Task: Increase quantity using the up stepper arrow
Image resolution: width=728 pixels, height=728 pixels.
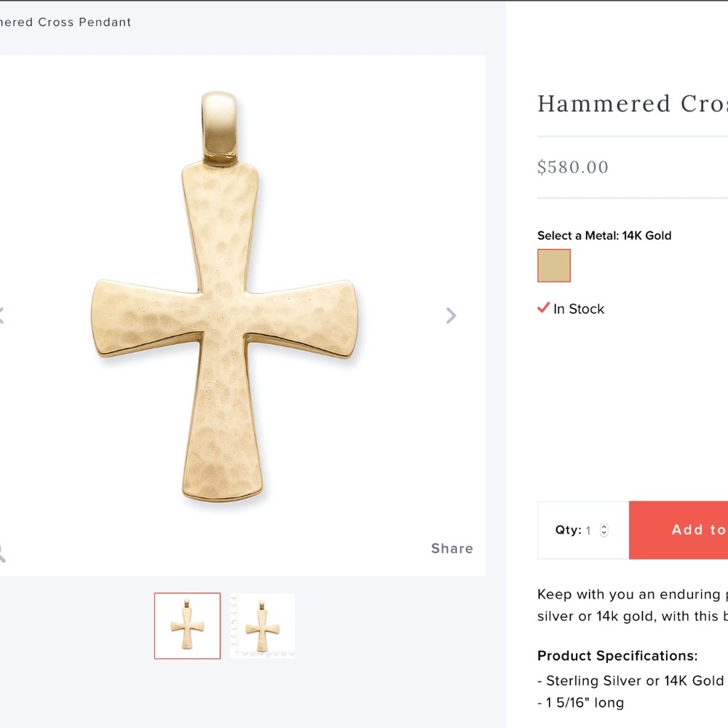Action: pos(604,526)
